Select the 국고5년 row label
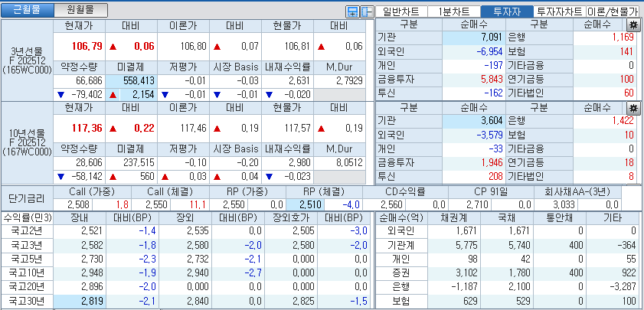The image size is (644, 310). [27, 259]
